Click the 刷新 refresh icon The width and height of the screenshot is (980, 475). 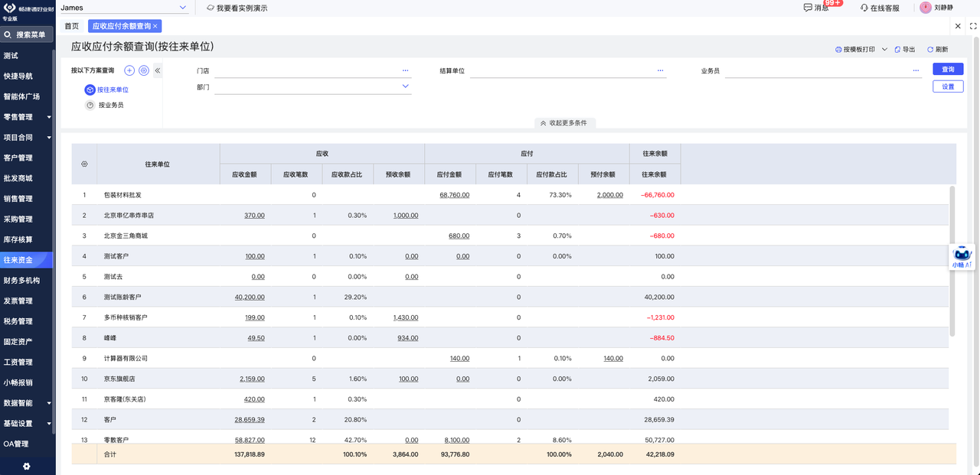tap(930, 49)
